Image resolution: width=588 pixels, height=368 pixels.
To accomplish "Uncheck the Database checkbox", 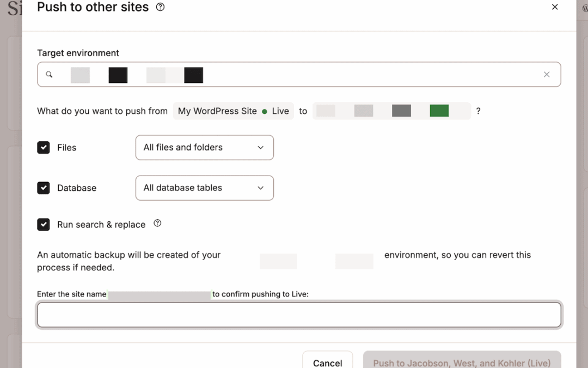I will pyautogui.click(x=44, y=188).
